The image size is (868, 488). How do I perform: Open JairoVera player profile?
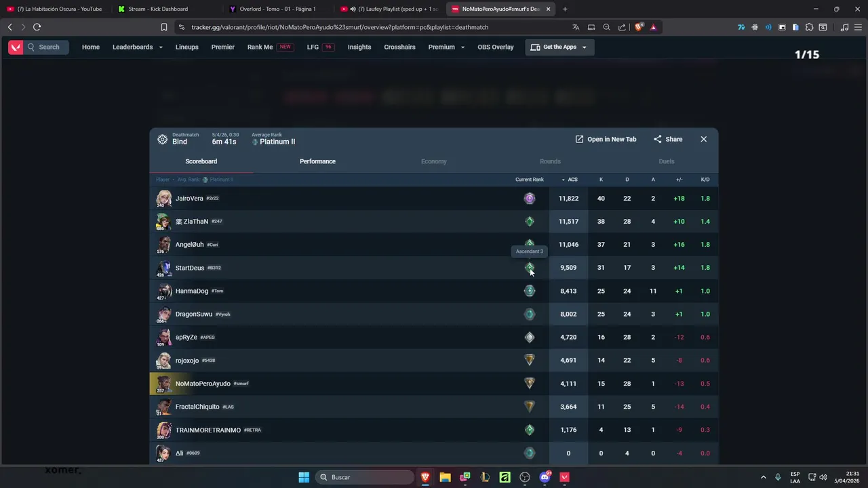pyautogui.click(x=189, y=199)
